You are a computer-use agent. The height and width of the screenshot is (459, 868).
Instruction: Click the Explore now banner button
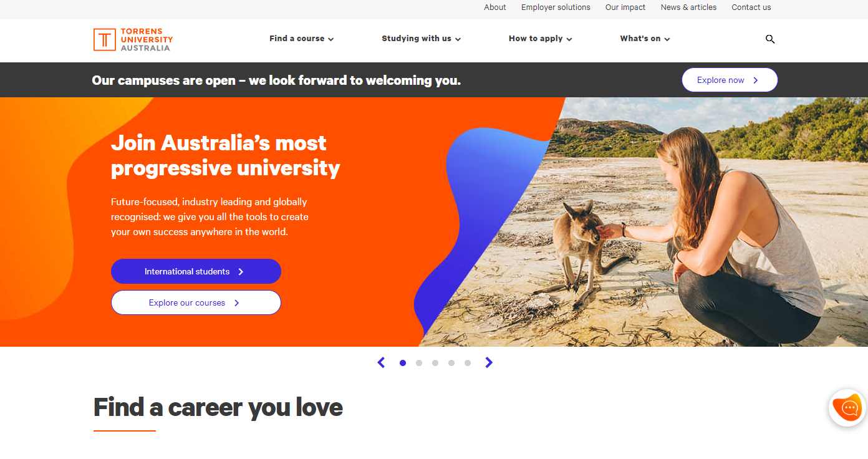[730, 80]
